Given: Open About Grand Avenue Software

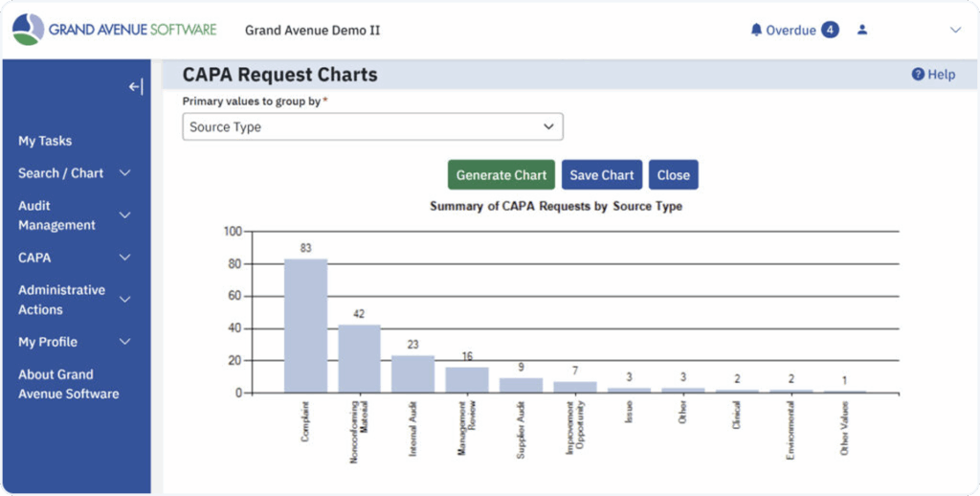Looking at the screenshot, I should click(68, 384).
